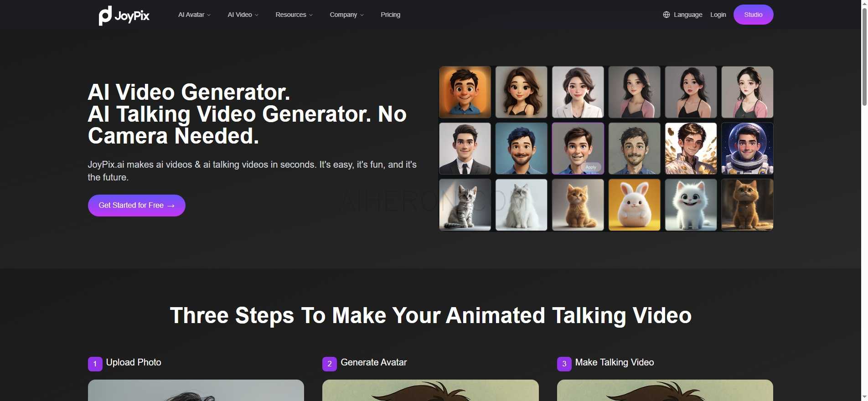The width and height of the screenshot is (868, 401).
Task: Click the step 2 number badge
Action: coord(330,364)
